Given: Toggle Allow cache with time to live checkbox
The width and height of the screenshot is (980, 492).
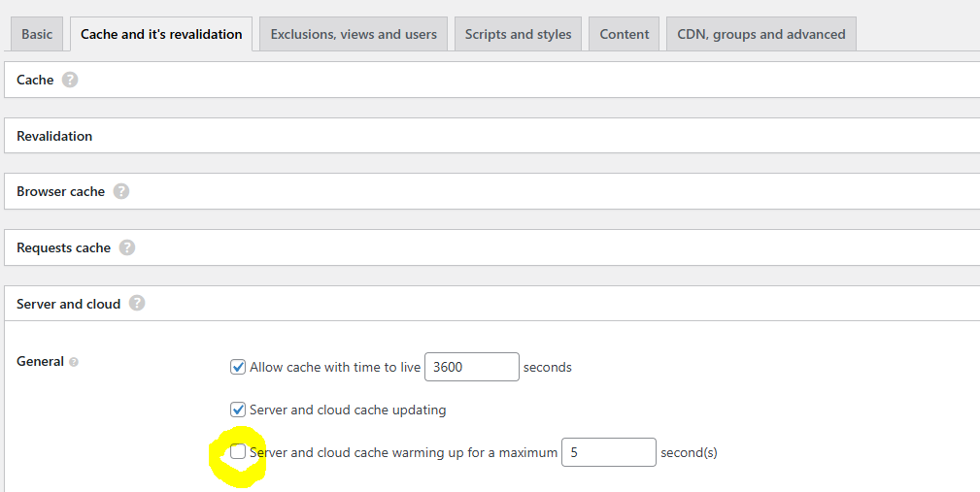Looking at the screenshot, I should 238,367.
